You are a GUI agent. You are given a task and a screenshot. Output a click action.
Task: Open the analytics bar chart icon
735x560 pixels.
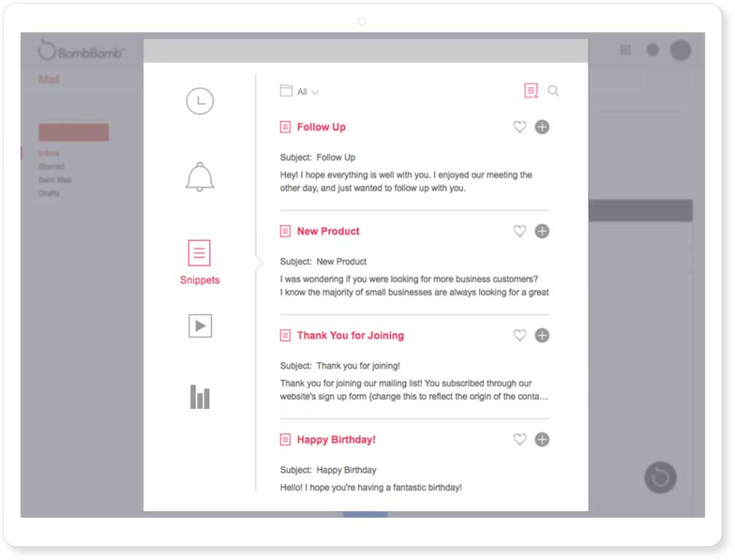tap(199, 396)
